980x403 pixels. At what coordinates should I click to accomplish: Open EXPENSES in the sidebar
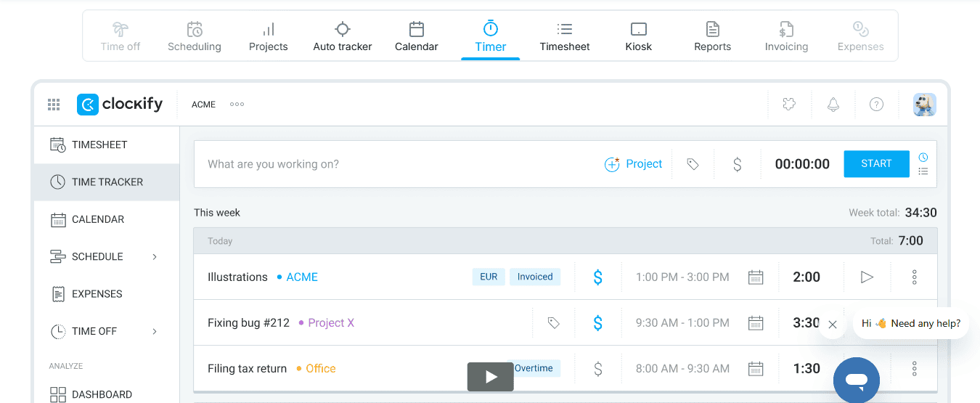pos(107,294)
